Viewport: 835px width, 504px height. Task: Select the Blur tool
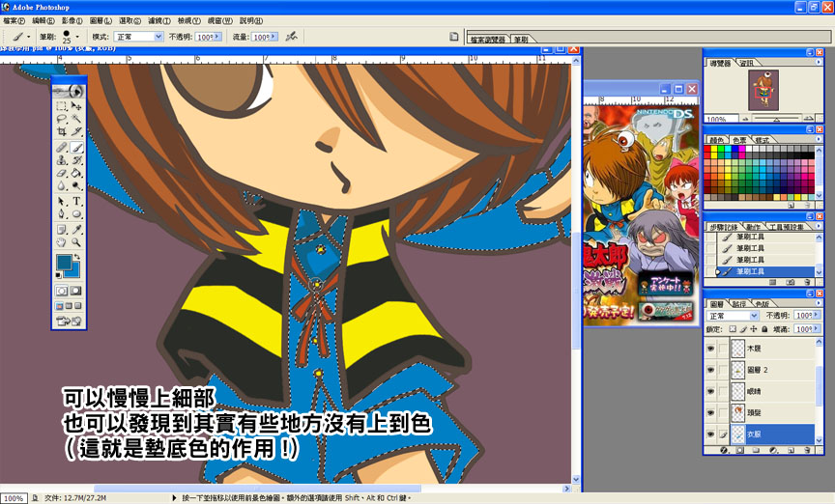click(61, 185)
